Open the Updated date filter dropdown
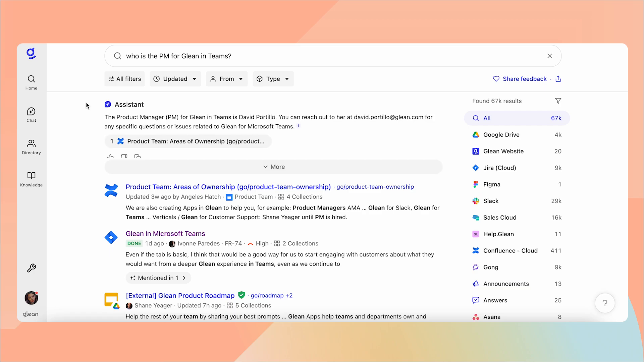 [175, 79]
